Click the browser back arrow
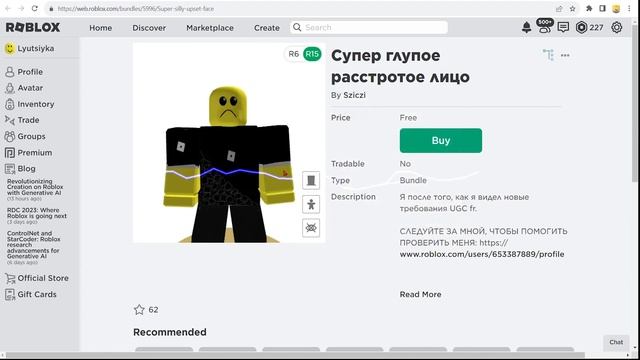 8,9
